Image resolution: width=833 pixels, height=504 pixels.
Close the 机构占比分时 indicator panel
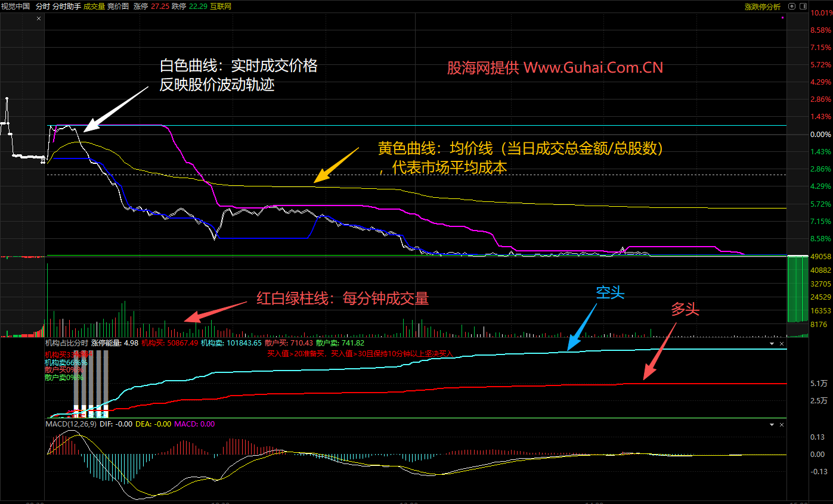(x=782, y=344)
